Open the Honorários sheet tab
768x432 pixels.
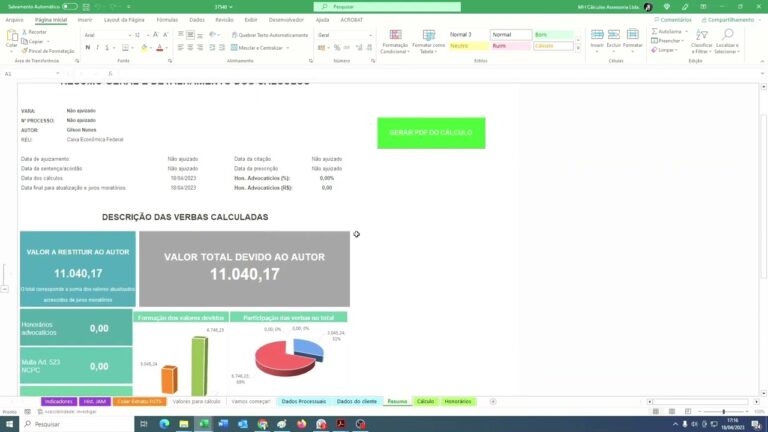458,402
